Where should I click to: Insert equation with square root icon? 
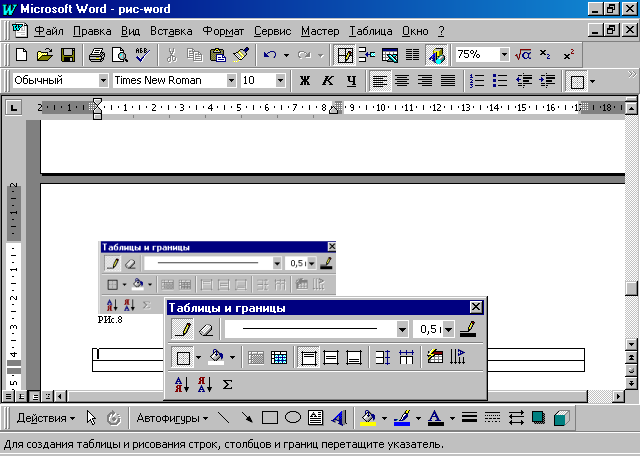click(523, 55)
